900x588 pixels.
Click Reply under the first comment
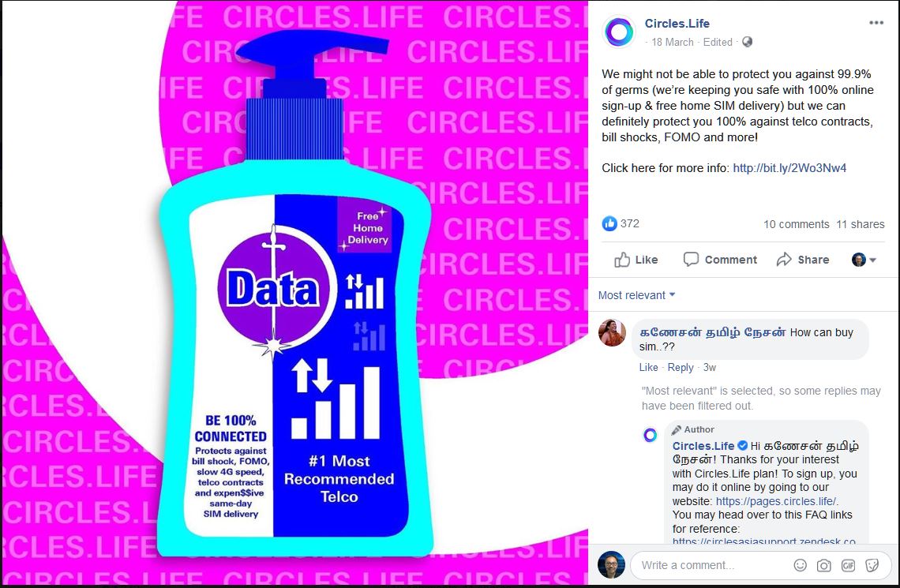[x=681, y=368]
